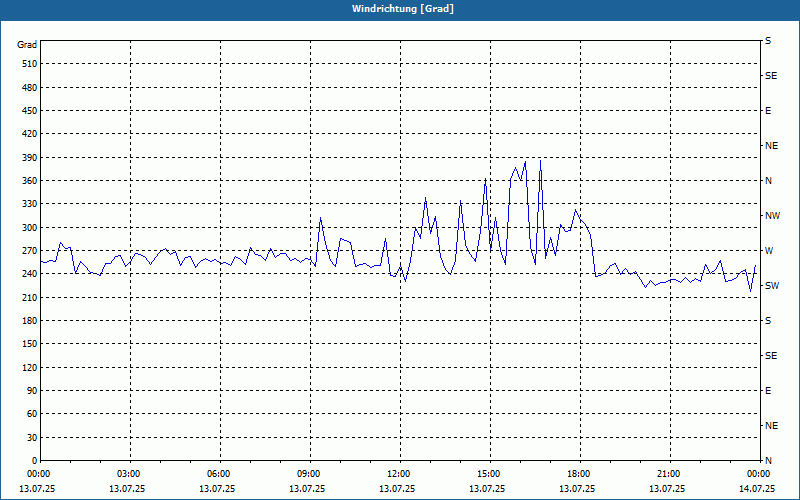The width and height of the screenshot is (800, 500).
Task: Click the 18:00 time axis marker
Action: pyautogui.click(x=579, y=474)
